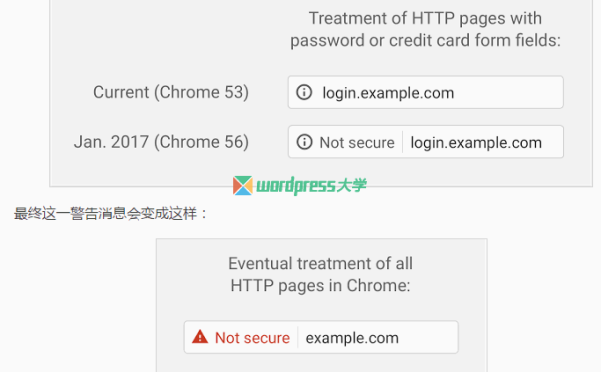Click empty space in Chrome 53 address bar
The height and width of the screenshot is (372, 601).
point(508,92)
